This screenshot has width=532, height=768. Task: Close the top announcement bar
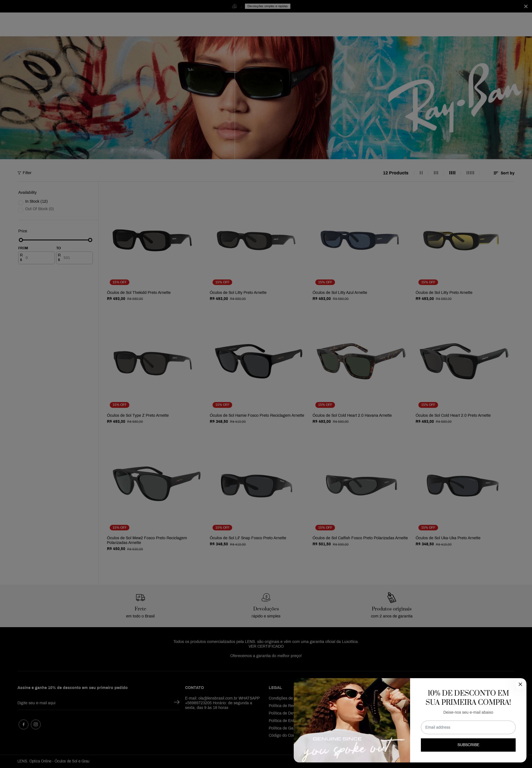526,6
